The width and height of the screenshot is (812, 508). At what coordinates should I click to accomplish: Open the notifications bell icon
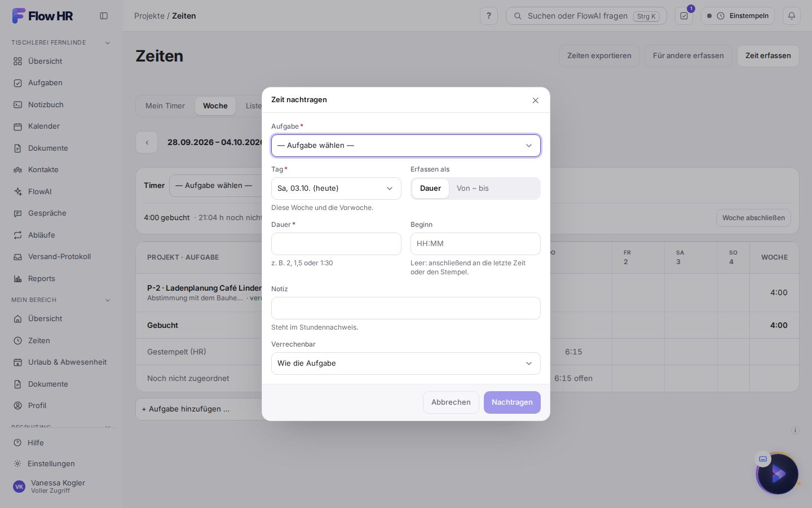792,16
